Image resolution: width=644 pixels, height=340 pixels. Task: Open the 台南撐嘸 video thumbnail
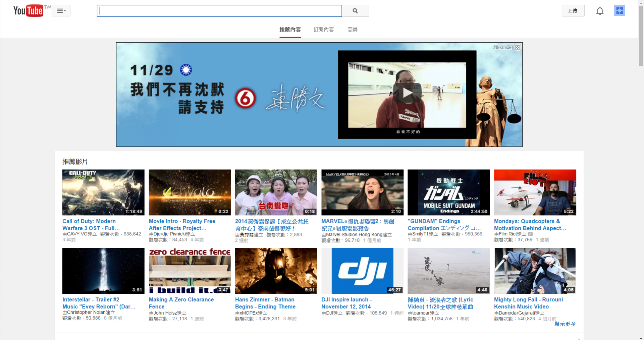(x=276, y=192)
